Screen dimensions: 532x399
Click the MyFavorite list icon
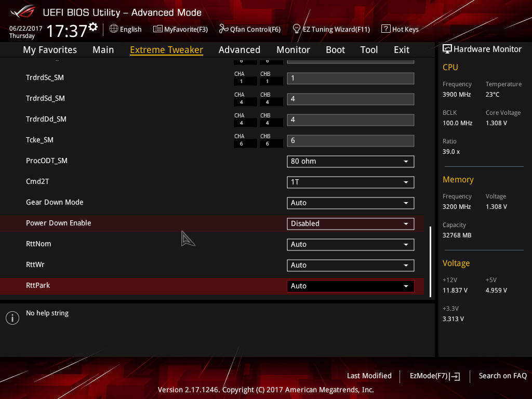tap(157, 29)
